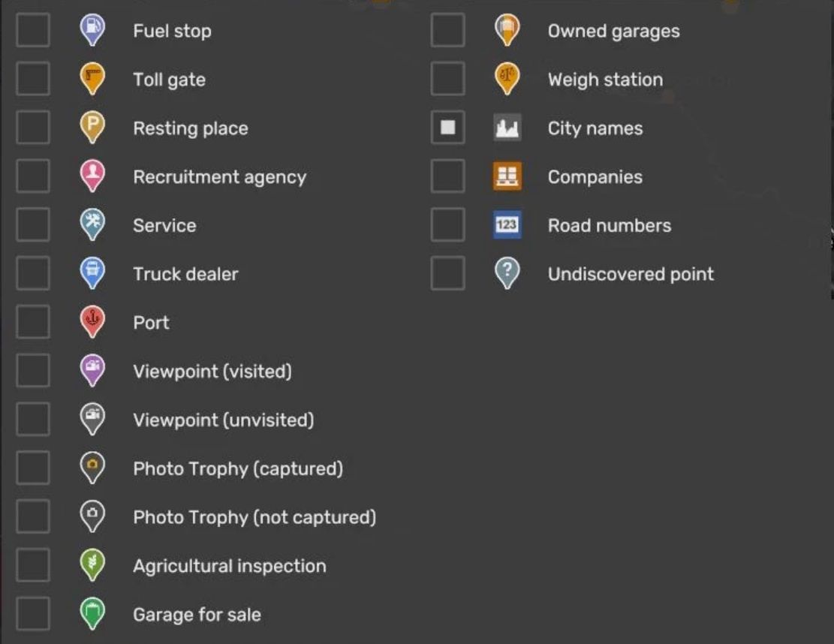The width and height of the screenshot is (834, 644).
Task: Click the Toll gate pin icon
Action: 92,79
